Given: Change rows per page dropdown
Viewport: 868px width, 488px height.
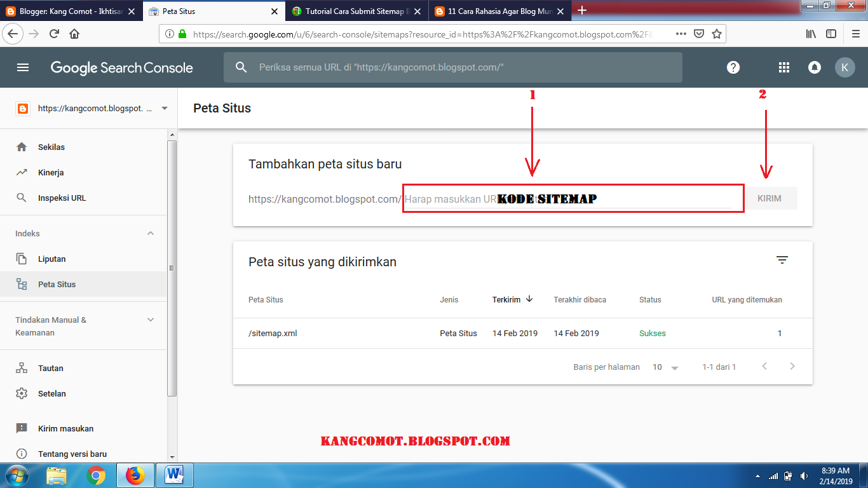Looking at the screenshot, I should coord(665,367).
